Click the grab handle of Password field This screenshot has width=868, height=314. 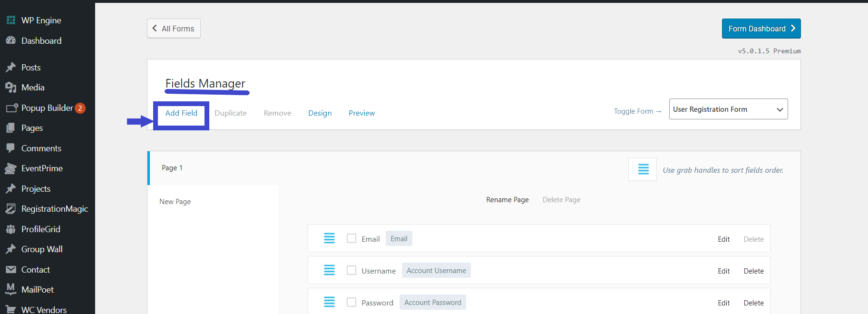pos(329,302)
